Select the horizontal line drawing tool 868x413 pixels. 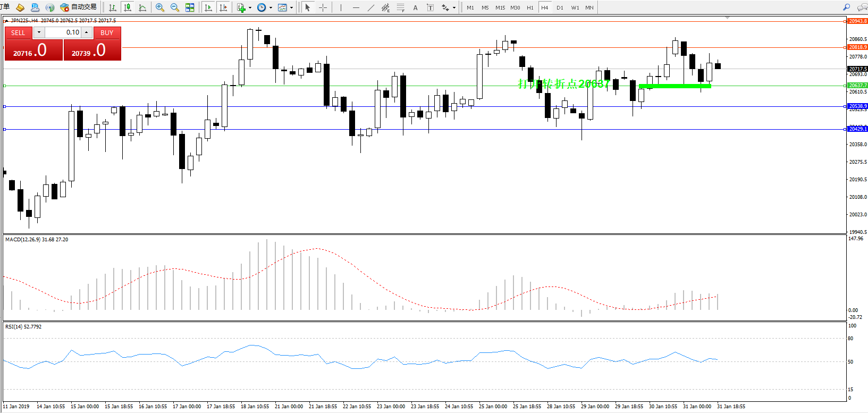[356, 7]
